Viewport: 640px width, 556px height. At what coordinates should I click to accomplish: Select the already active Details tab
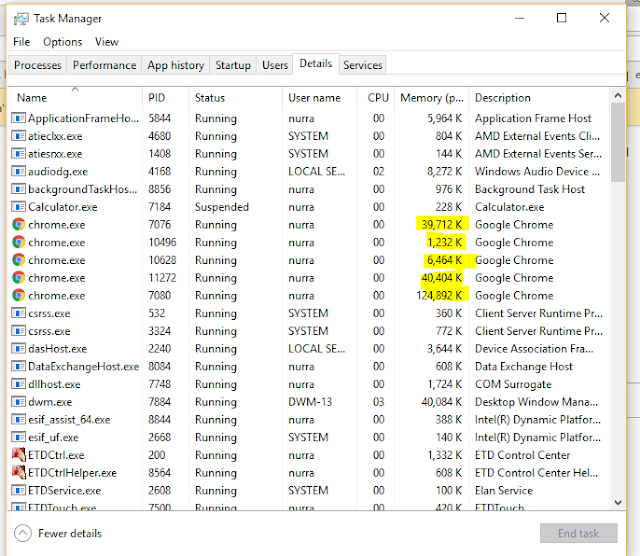(x=316, y=64)
